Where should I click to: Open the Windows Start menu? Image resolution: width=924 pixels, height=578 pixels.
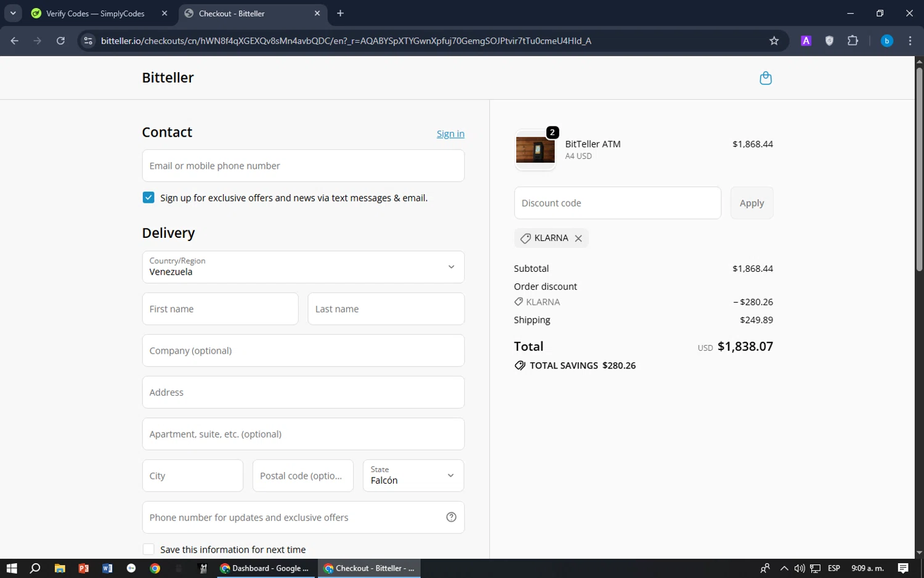(x=12, y=568)
